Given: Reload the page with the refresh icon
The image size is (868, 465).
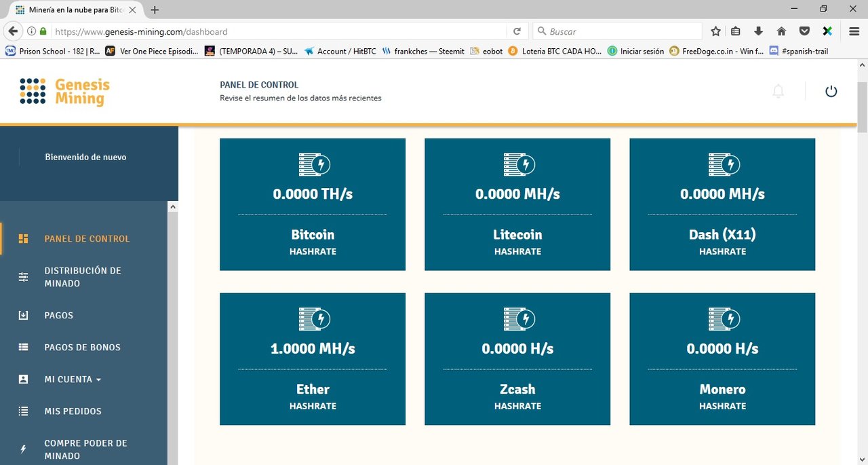Looking at the screenshot, I should (517, 31).
